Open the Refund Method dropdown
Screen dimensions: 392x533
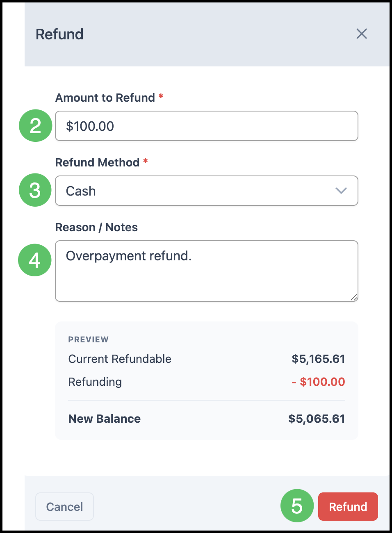pyautogui.click(x=207, y=191)
